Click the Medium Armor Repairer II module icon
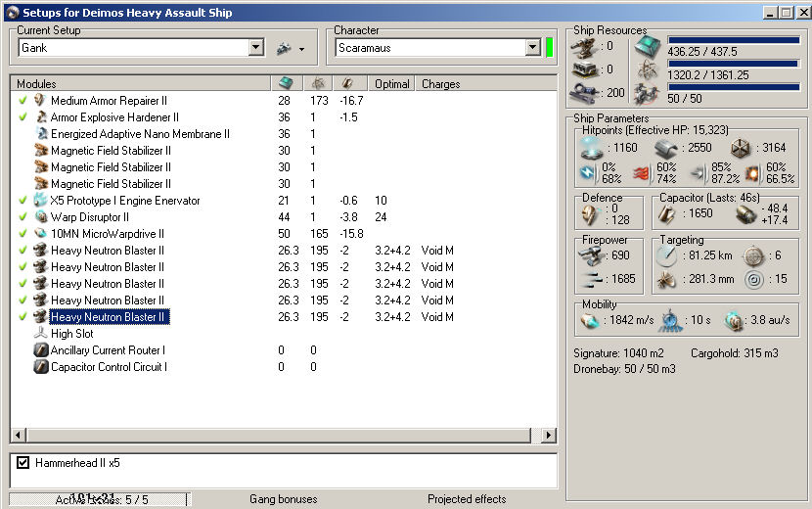The height and width of the screenshot is (509, 812). coord(40,100)
